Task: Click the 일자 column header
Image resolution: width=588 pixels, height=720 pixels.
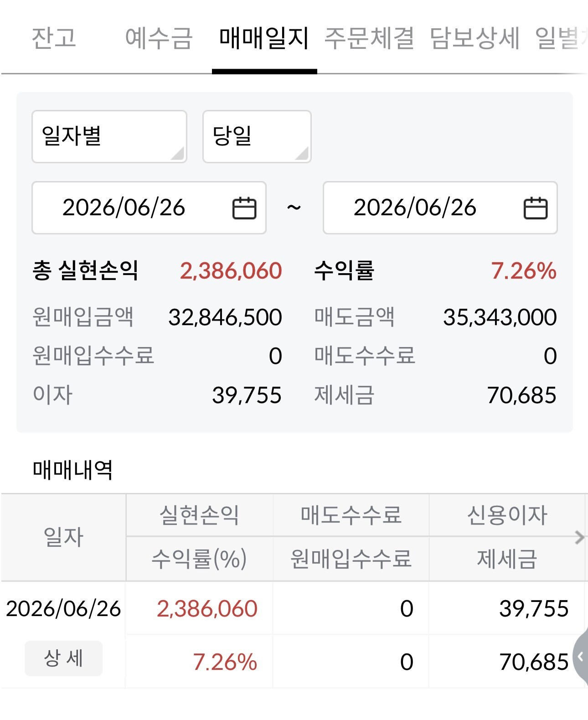Action: (x=63, y=537)
